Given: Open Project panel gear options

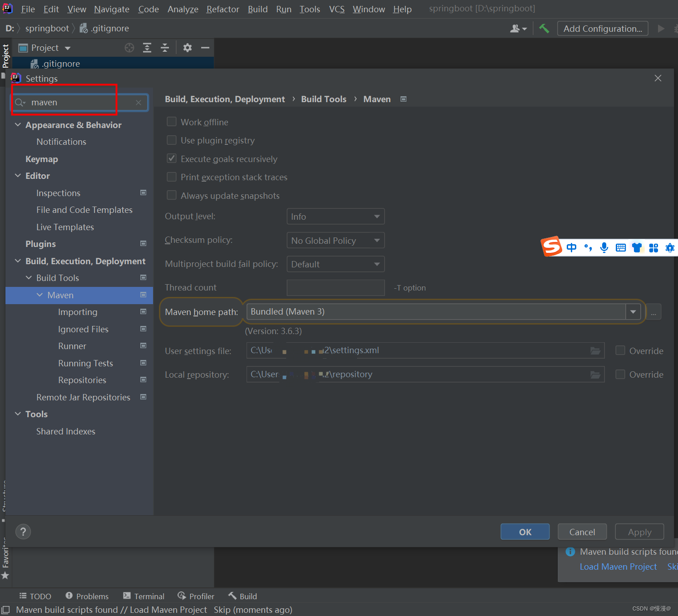Looking at the screenshot, I should (188, 48).
